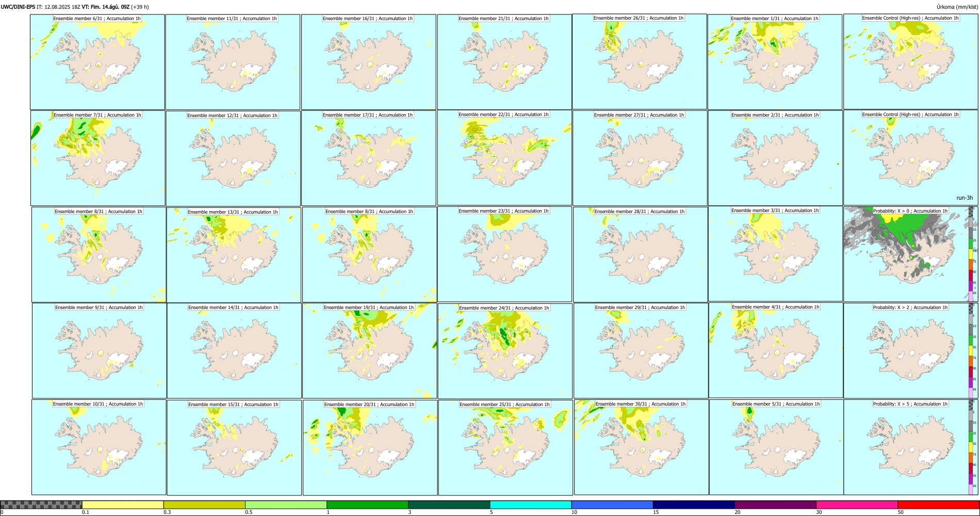
Task: Open the Ensemble member 10/31 map
Action: 99,447
